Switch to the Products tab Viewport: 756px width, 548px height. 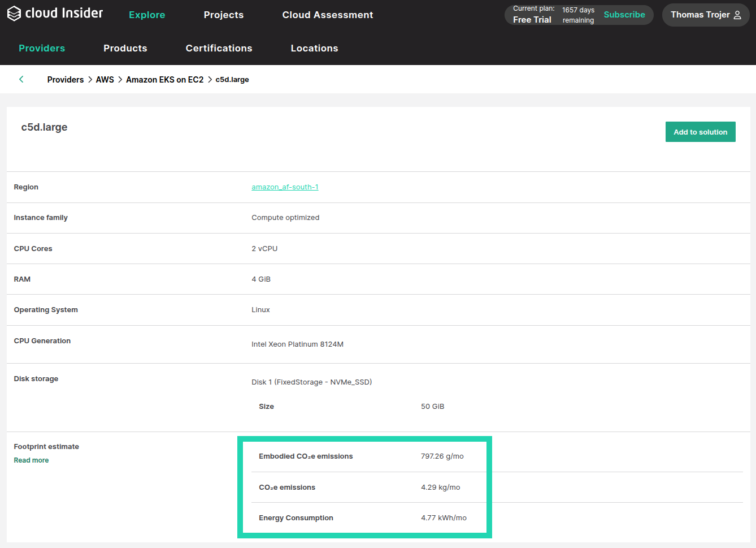click(125, 48)
